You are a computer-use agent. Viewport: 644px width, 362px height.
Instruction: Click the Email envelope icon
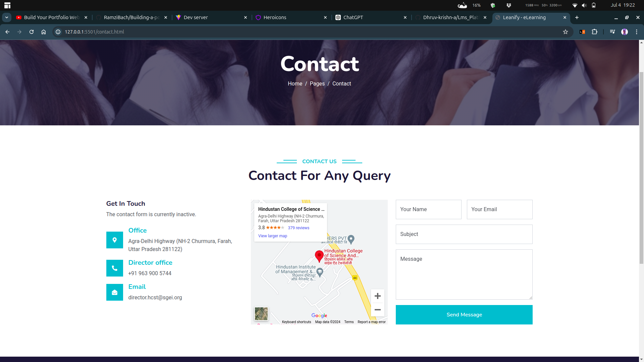click(115, 292)
